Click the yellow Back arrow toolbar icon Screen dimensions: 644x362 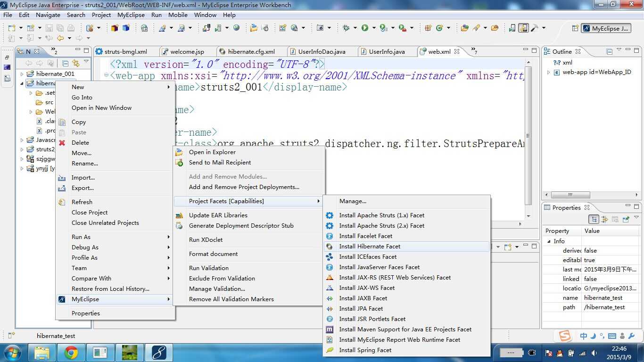(60, 38)
